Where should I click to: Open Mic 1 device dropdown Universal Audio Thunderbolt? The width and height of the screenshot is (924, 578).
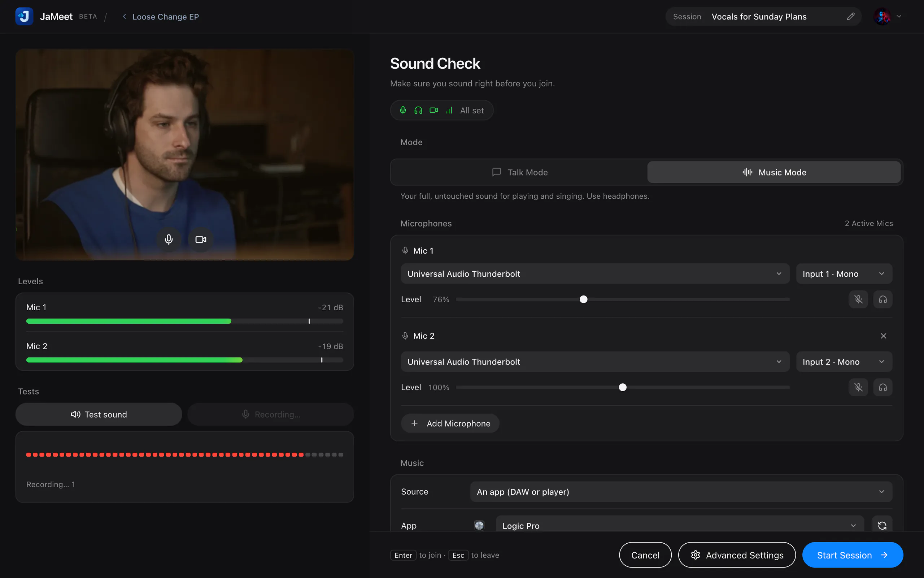595,274
